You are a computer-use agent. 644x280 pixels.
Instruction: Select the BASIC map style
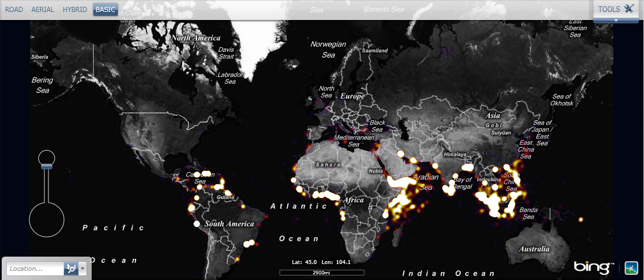[105, 10]
